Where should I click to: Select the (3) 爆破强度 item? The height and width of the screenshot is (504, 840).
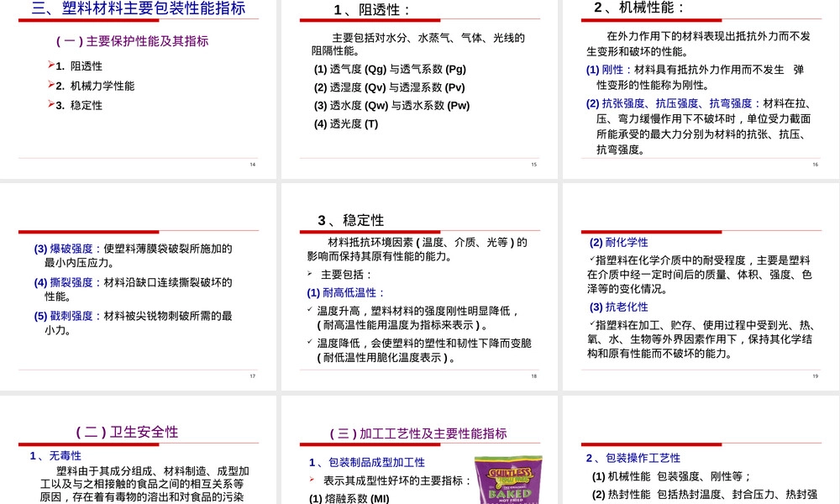point(133,255)
